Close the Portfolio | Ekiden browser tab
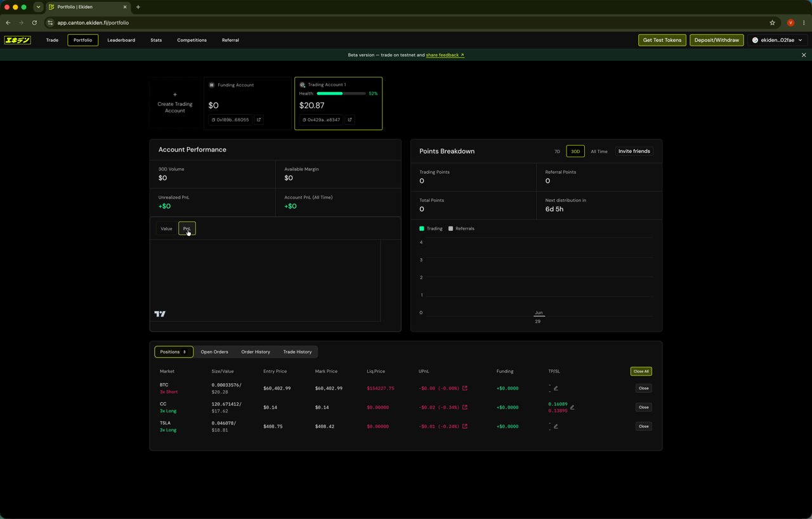The width and height of the screenshot is (812, 519). (125, 7)
